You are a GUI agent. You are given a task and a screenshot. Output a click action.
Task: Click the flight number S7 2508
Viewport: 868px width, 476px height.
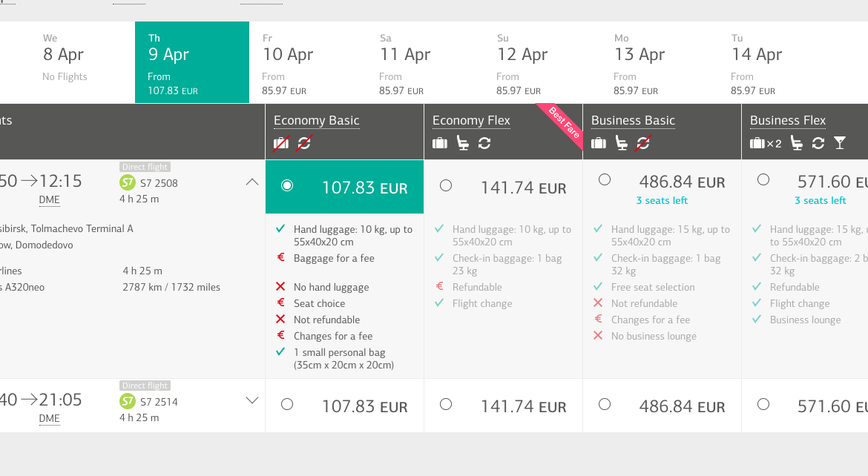tap(159, 183)
